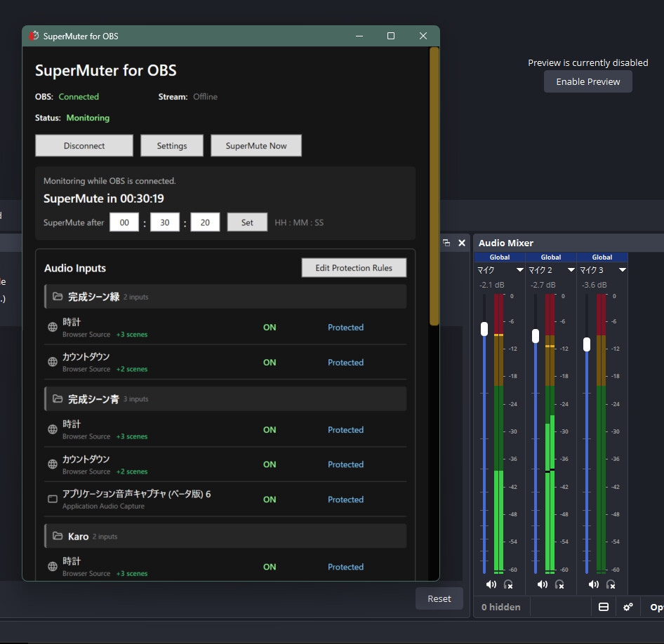This screenshot has width=664, height=644.
Task: Click Set timer button
Action: (x=247, y=222)
